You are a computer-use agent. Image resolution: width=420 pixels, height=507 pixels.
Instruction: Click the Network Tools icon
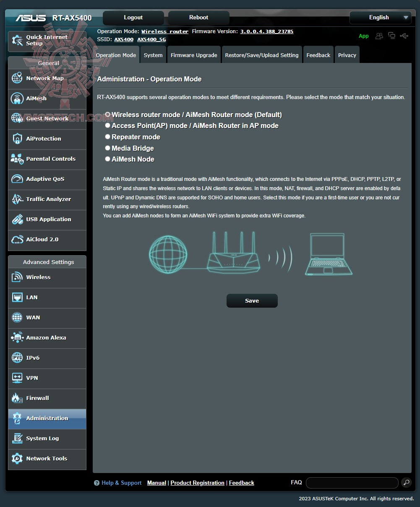17,458
